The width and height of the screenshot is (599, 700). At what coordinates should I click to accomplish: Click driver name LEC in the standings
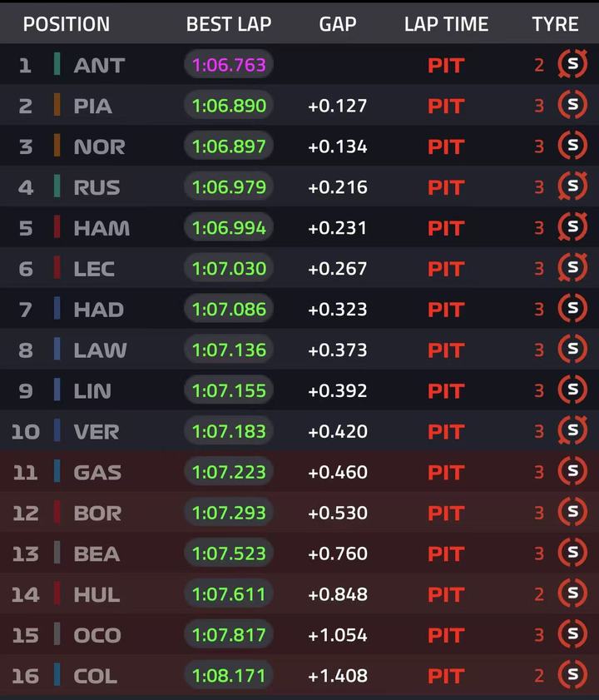click(94, 269)
